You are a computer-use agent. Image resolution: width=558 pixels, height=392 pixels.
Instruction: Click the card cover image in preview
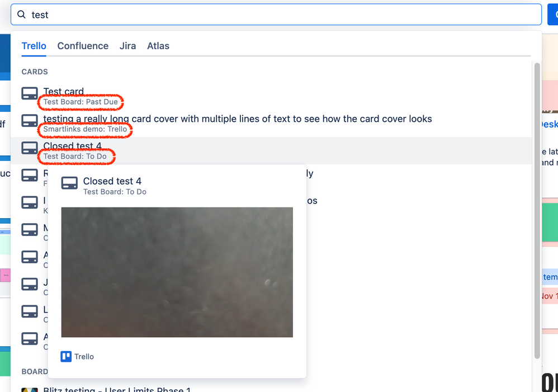[177, 272]
